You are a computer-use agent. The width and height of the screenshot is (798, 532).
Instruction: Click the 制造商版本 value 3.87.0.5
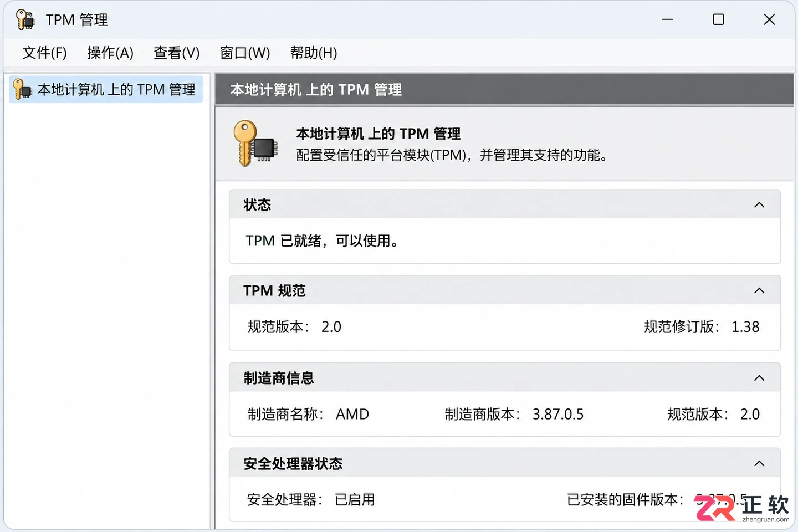[558, 415]
